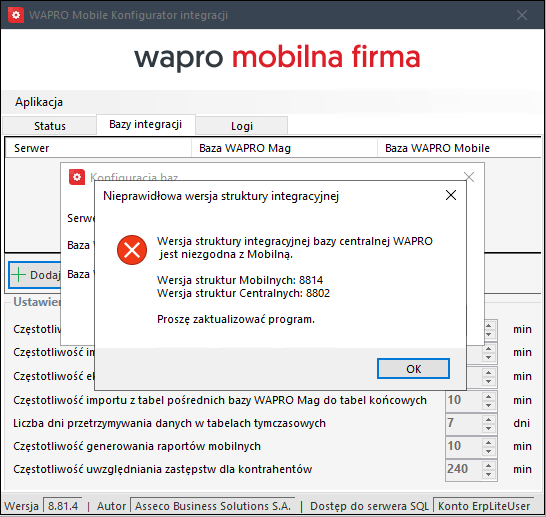Click the Baza WAPRO Mobile column header
Viewport: 546px width, 517px height.
pos(459,148)
